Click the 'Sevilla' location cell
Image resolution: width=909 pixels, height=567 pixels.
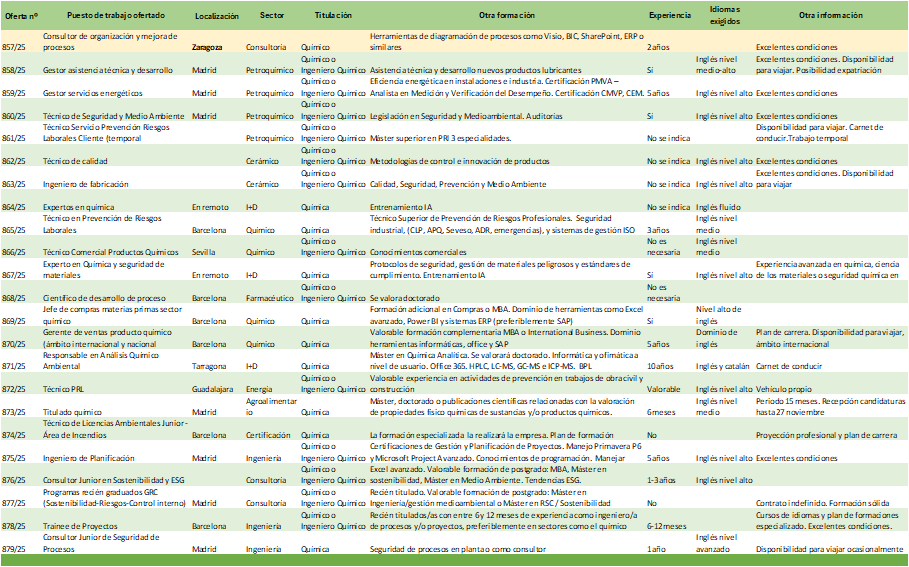(x=204, y=254)
